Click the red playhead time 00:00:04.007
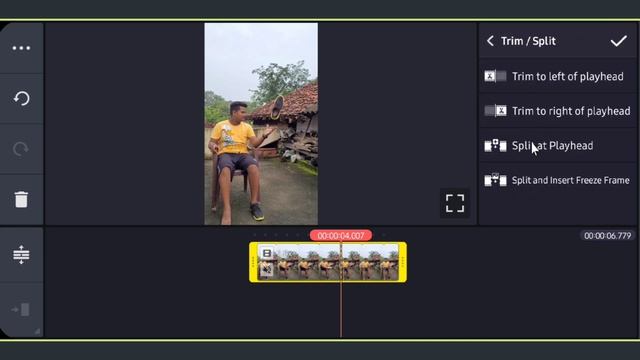Image resolution: width=640 pixels, height=360 pixels. [x=341, y=236]
